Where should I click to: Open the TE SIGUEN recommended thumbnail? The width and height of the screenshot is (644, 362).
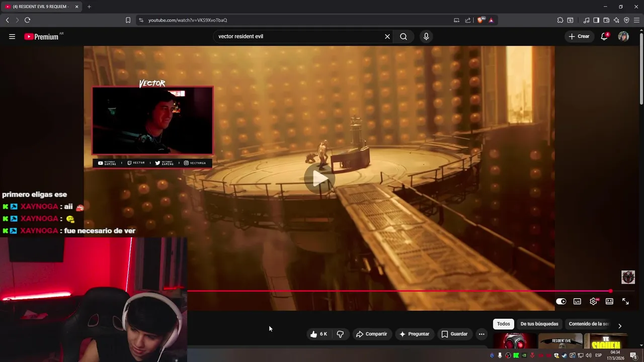606,341
